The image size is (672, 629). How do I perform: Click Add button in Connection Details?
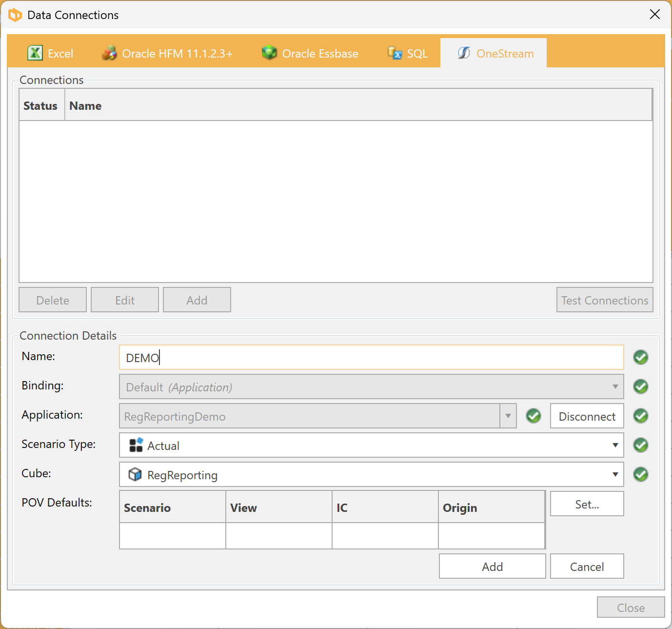tap(493, 566)
